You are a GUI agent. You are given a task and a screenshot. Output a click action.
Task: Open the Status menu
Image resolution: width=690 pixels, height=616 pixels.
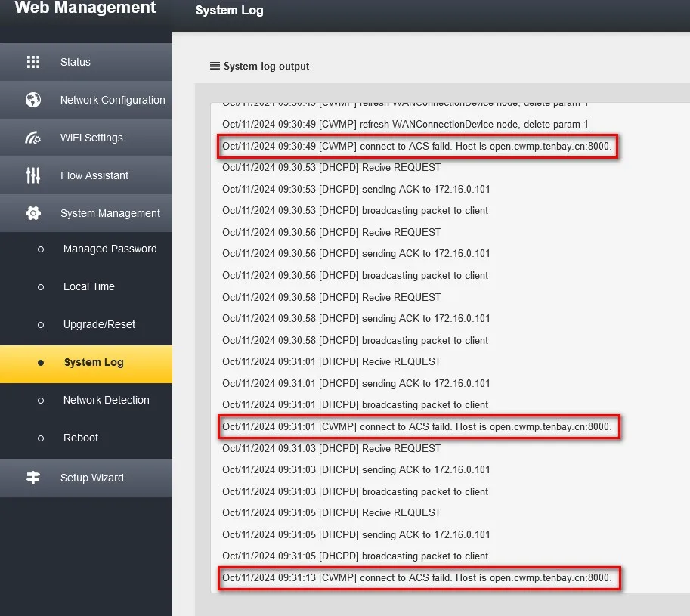pos(86,62)
